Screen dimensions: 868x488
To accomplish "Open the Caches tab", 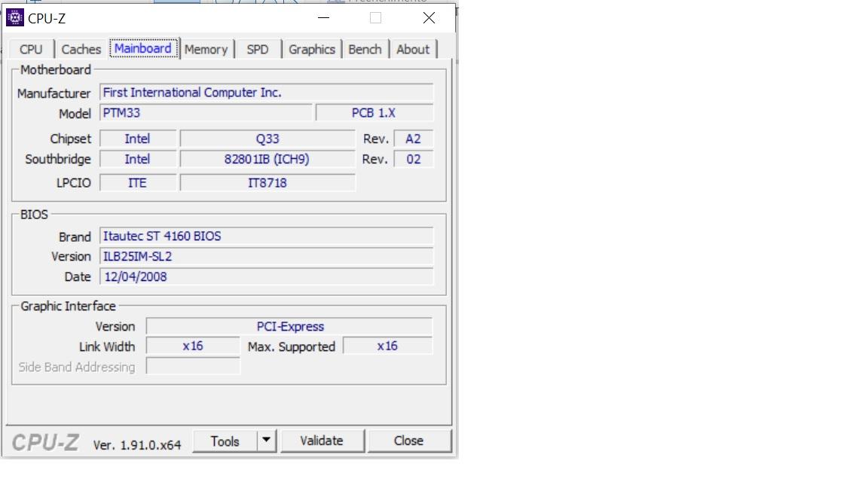I will (81, 49).
